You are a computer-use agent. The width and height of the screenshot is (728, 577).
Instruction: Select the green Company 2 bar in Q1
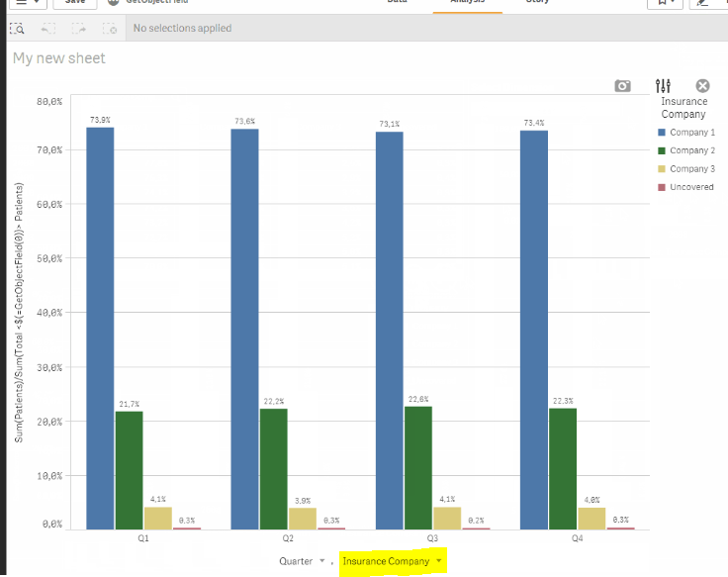click(129, 470)
